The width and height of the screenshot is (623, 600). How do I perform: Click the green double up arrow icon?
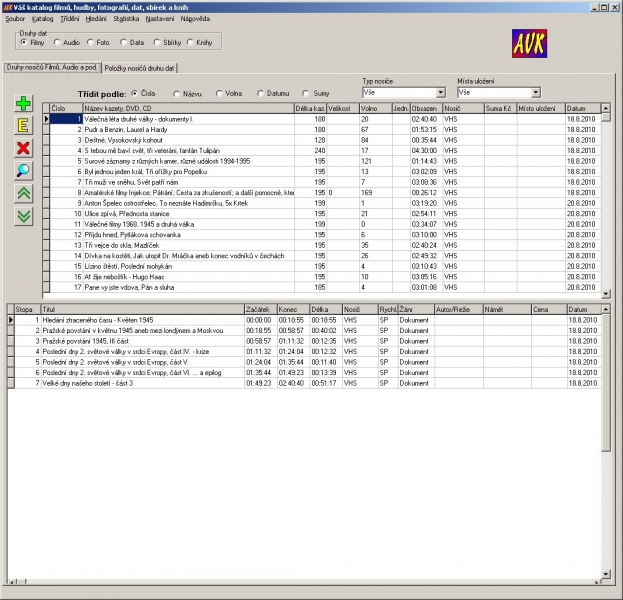(x=24, y=193)
